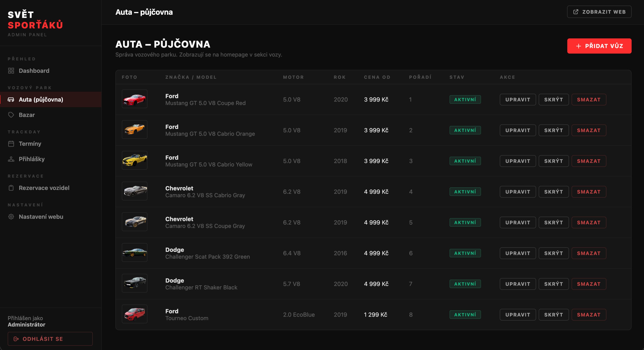This screenshot has width=644, height=350.
Task: Click the '5.7 V8' motor cell
Action: [x=292, y=284]
